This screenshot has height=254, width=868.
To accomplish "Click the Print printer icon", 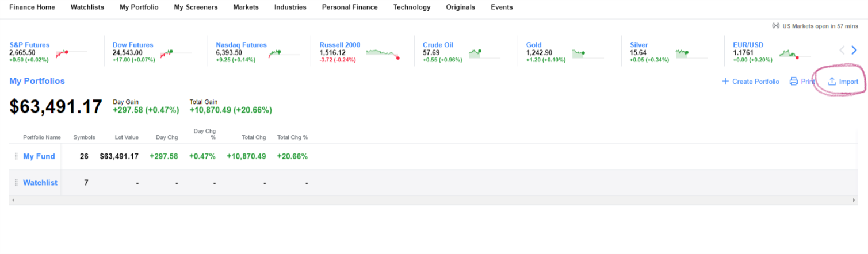I will pos(794,82).
